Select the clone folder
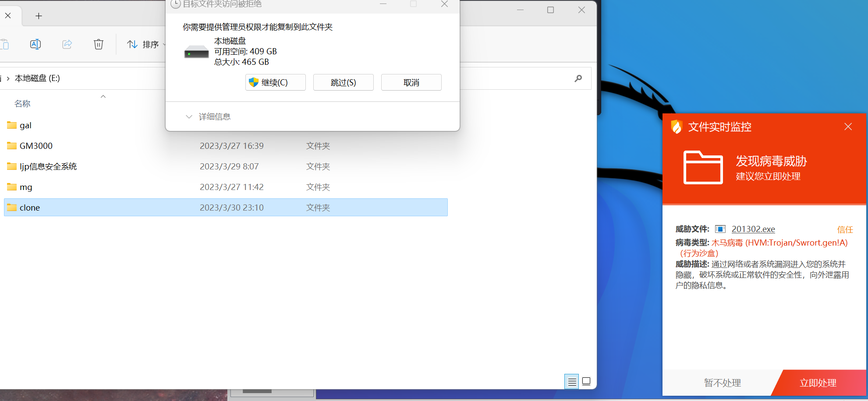The width and height of the screenshot is (868, 401). pos(226,208)
